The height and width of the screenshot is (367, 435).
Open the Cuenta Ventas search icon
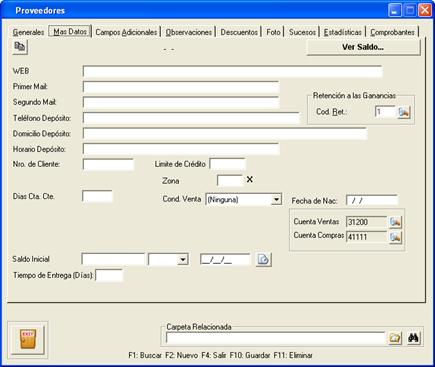pyautogui.click(x=395, y=222)
